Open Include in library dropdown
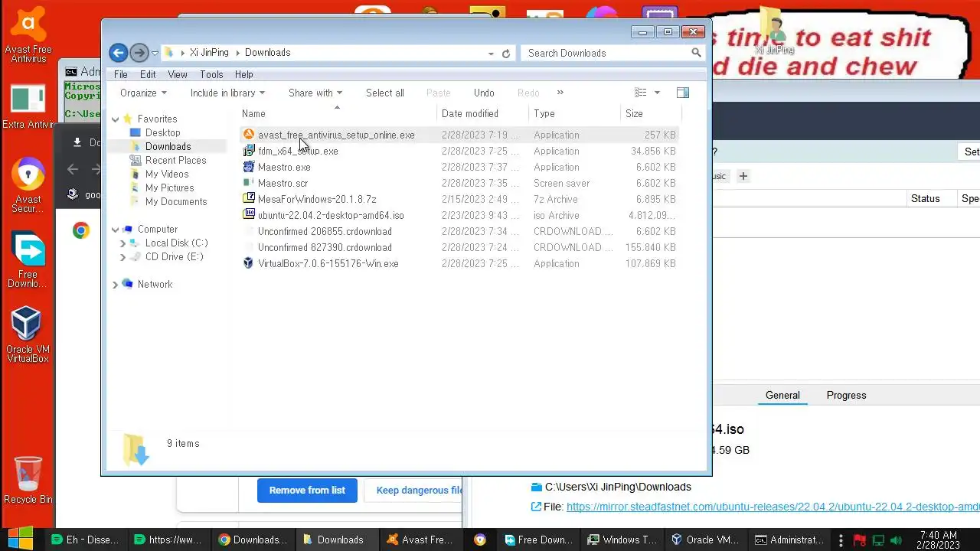The image size is (980, 551). tap(227, 93)
